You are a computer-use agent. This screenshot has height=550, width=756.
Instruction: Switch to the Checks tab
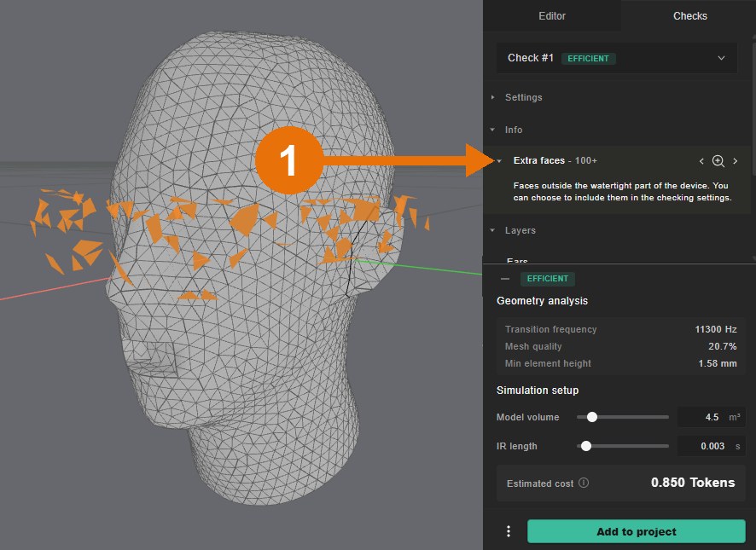[690, 16]
